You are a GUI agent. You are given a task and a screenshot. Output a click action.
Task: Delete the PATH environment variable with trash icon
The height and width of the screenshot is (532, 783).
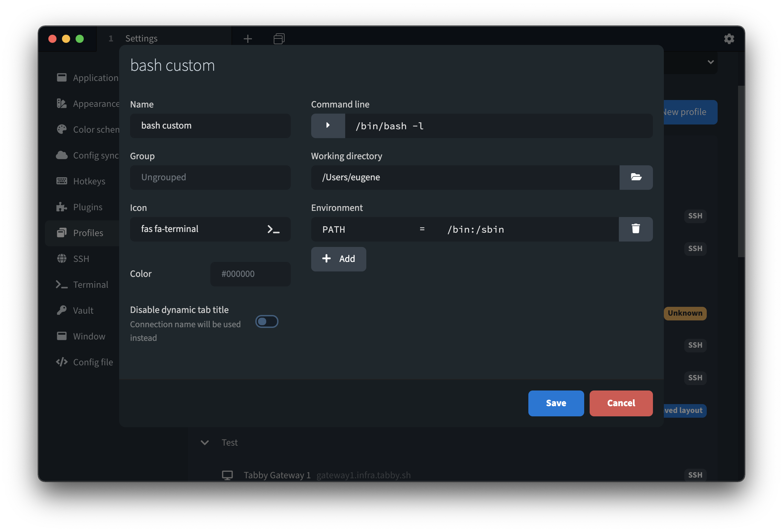click(x=635, y=229)
